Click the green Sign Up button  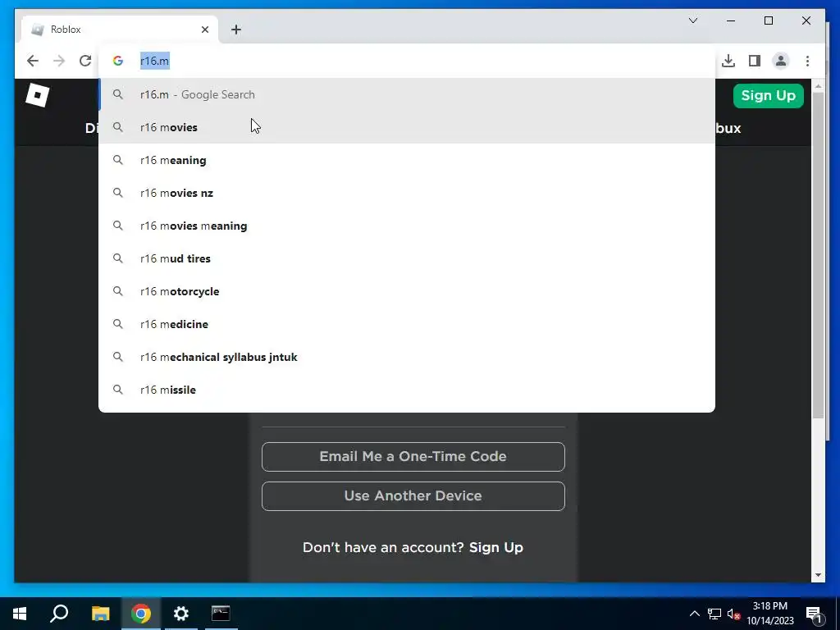(768, 96)
